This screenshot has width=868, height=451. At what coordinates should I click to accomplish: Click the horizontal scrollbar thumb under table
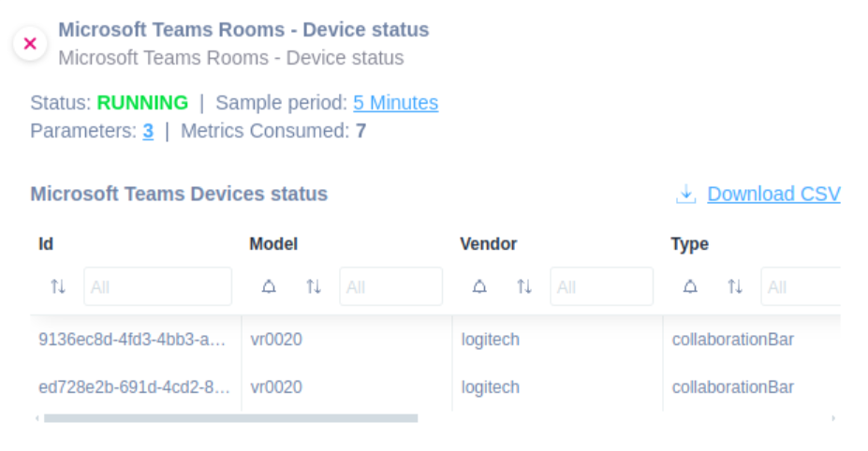pyautogui.click(x=231, y=418)
